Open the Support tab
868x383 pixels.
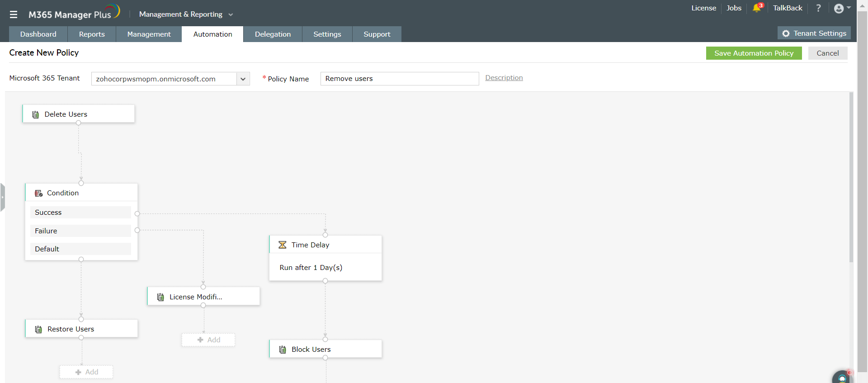coord(377,34)
